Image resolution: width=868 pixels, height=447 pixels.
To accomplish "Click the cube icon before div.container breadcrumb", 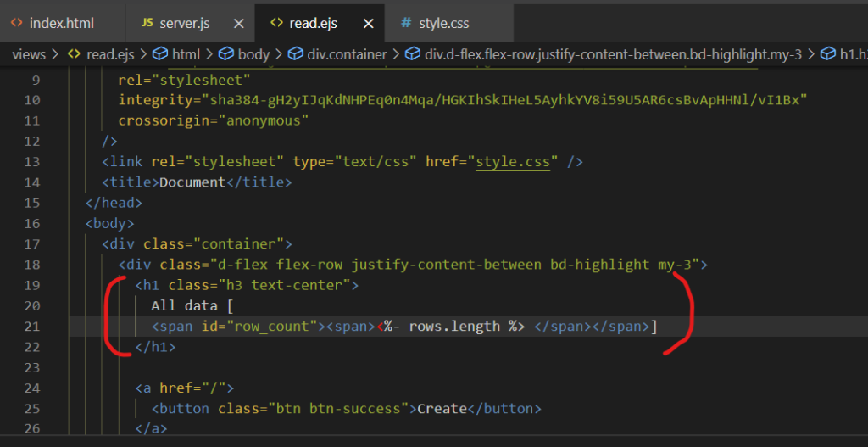I will [296, 54].
